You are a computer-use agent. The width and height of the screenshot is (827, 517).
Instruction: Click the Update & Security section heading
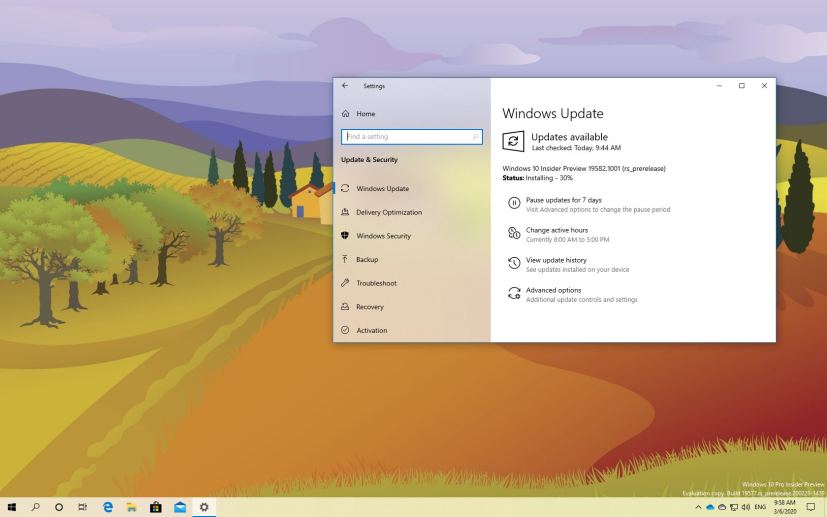point(369,160)
